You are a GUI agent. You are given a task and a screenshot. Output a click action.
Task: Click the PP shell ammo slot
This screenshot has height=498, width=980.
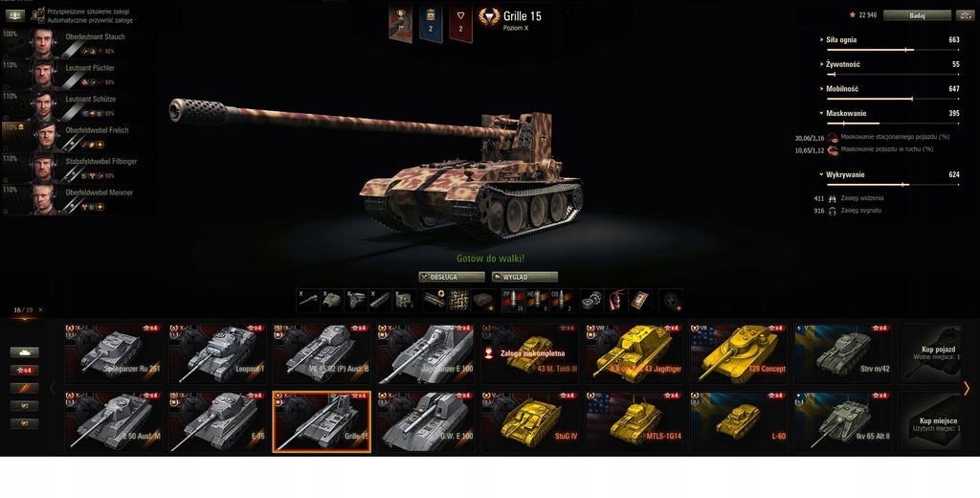[514, 301]
